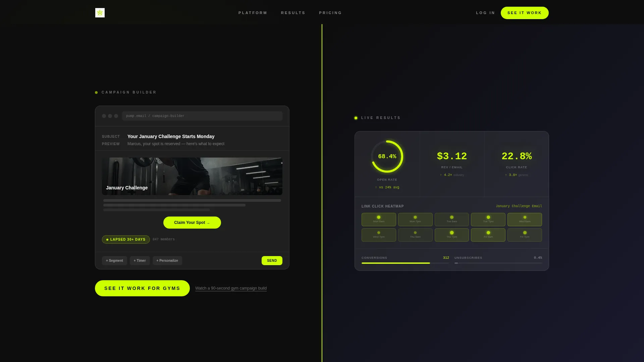Click the 0.4% unsubscribes value
This screenshot has height=362, width=644.
tap(538, 258)
